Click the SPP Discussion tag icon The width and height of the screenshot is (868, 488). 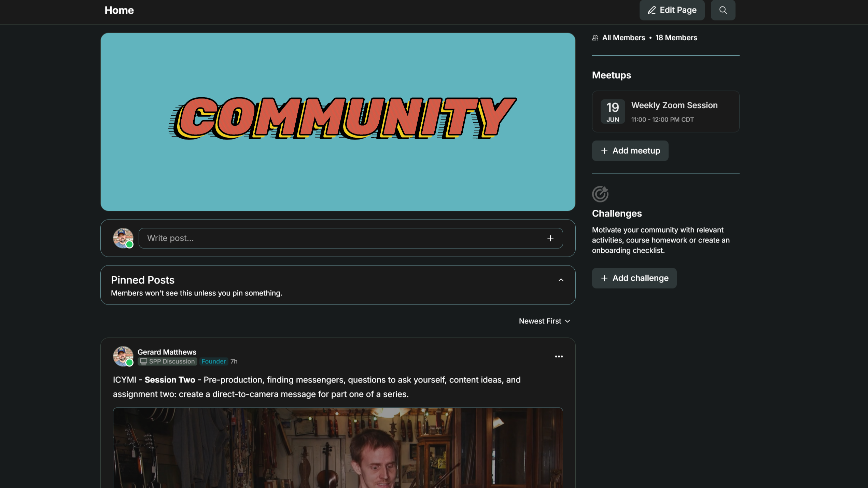(x=143, y=362)
